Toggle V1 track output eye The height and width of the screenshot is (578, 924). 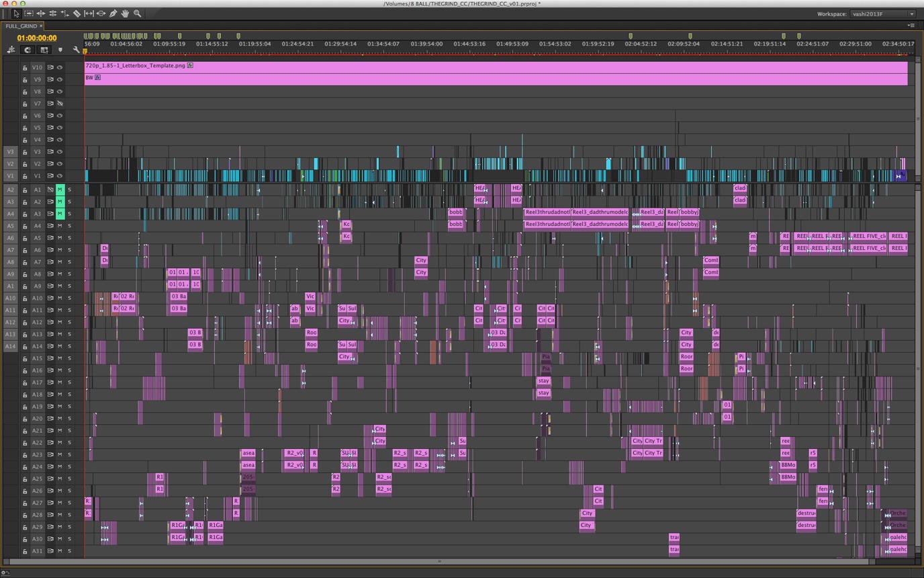(x=60, y=176)
